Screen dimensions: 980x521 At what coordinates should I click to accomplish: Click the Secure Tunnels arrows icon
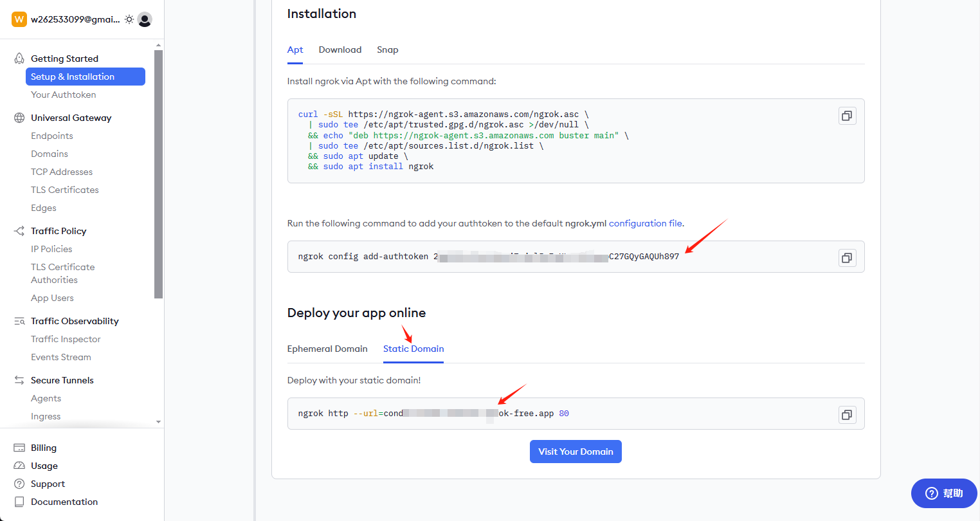click(19, 380)
